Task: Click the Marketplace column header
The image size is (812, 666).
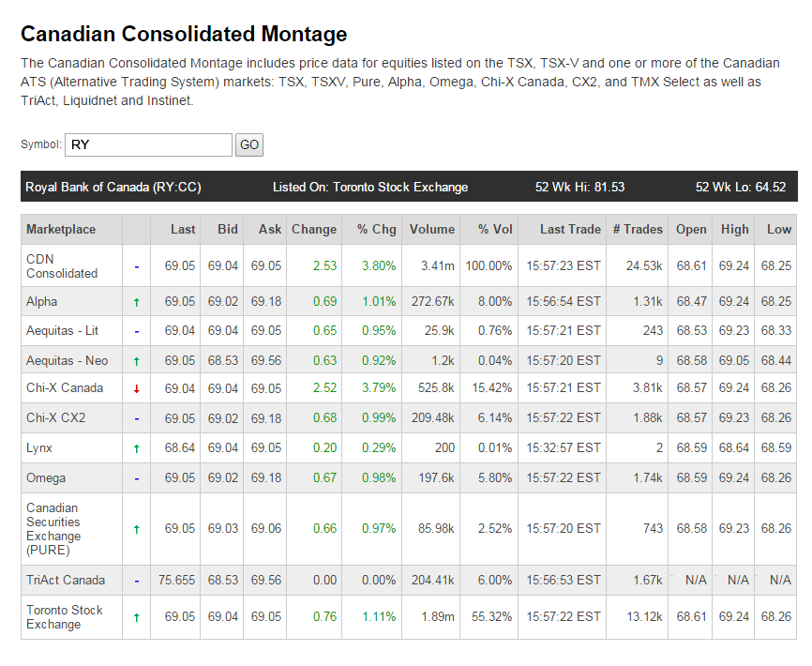Action: 61,229
